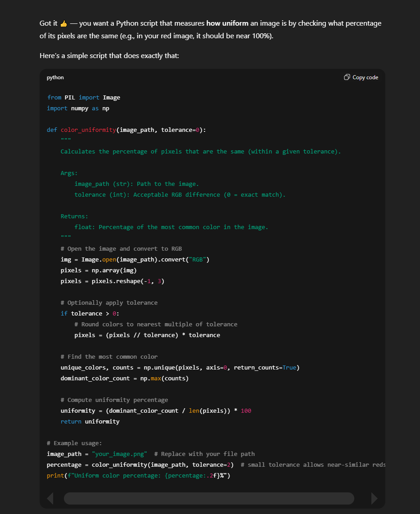Click the 'img = Image.open' code line
Viewport: 420px width, 514px height.
click(x=135, y=260)
